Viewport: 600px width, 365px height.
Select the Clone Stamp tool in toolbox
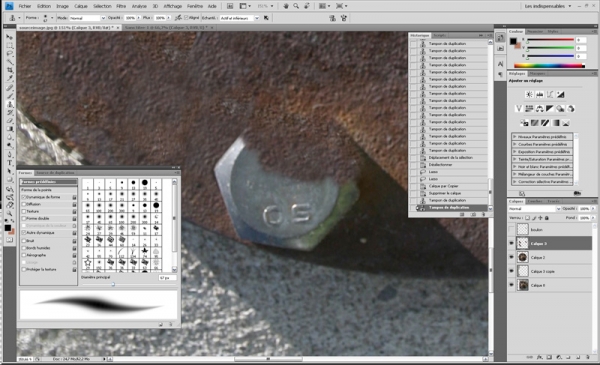click(x=10, y=104)
